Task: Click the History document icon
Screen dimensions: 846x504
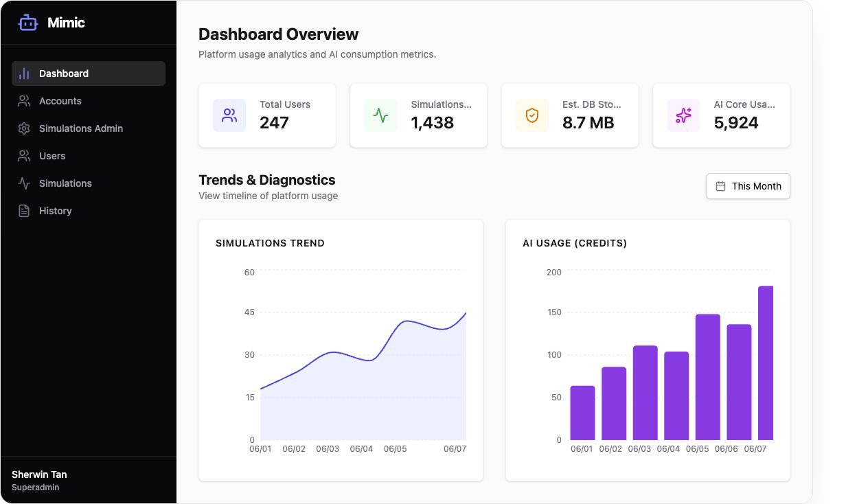Action: coord(24,211)
